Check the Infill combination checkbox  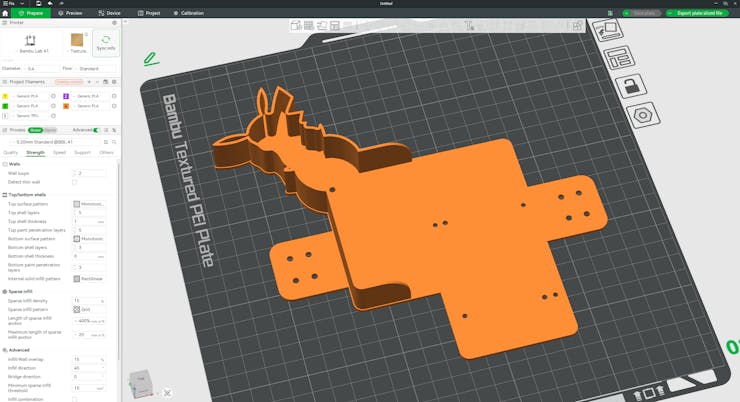click(75, 399)
